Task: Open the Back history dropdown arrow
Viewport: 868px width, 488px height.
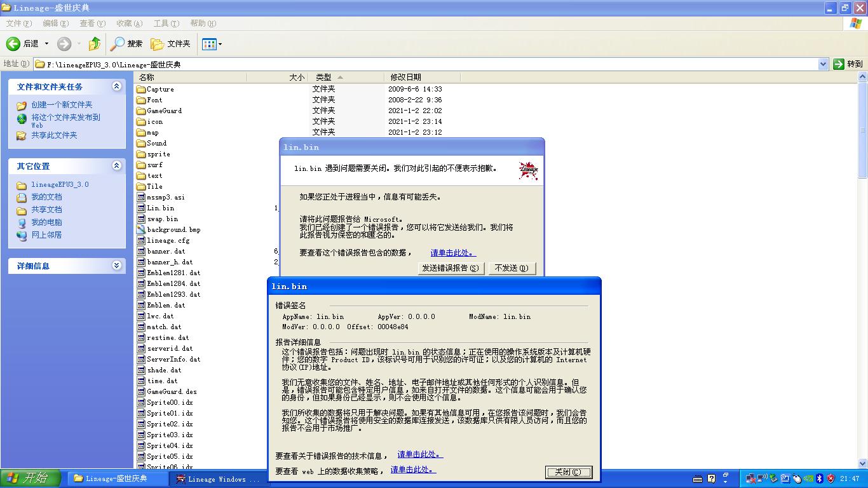Action: [46, 44]
